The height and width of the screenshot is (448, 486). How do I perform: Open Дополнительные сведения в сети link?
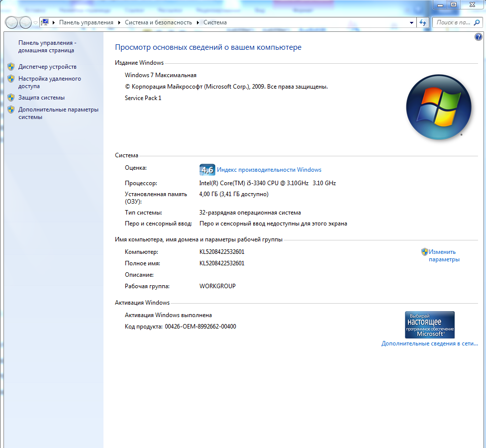point(430,343)
